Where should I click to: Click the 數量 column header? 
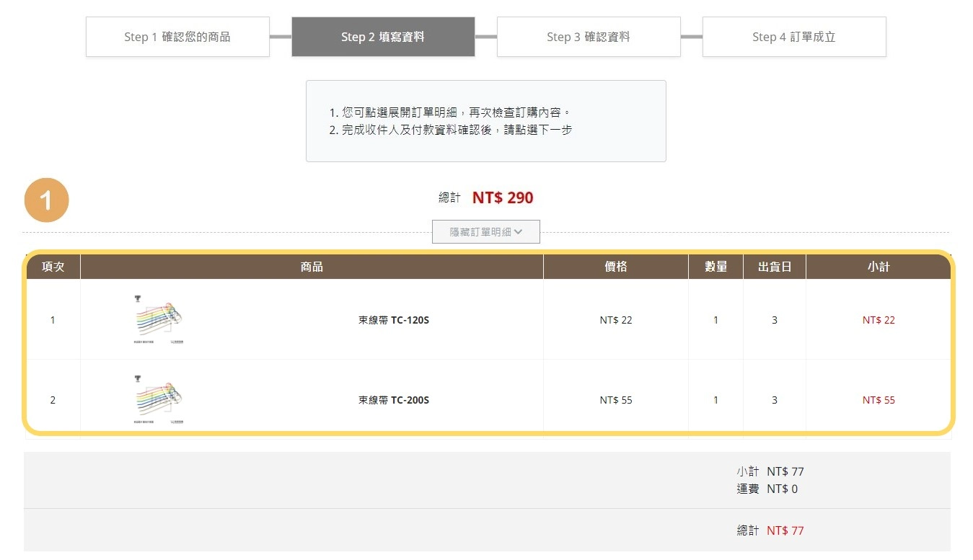pos(716,267)
